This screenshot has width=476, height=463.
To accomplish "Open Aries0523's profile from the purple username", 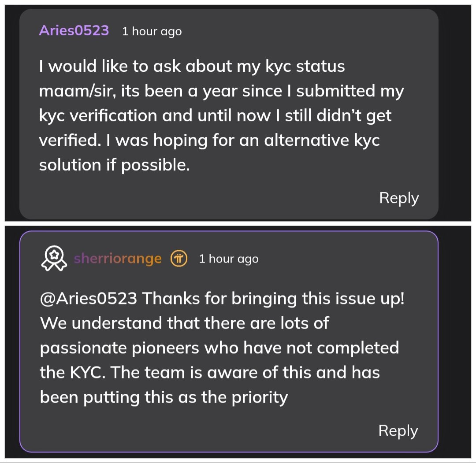I will (74, 30).
